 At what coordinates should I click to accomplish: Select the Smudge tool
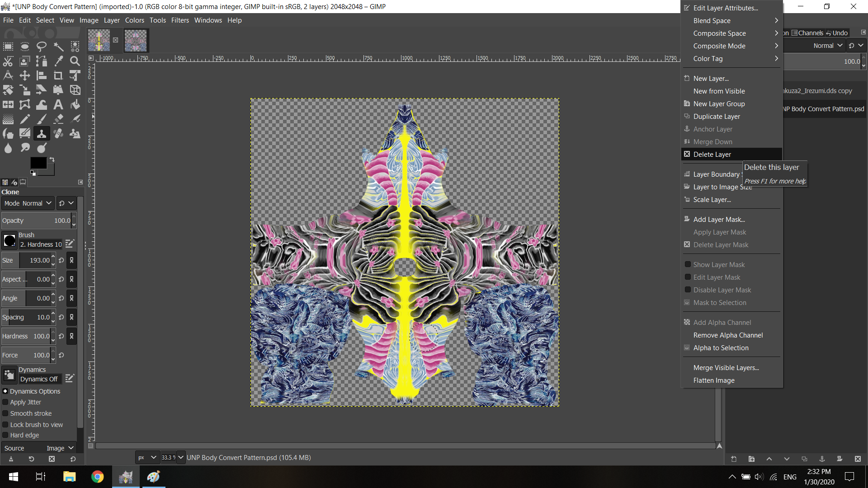(25, 148)
